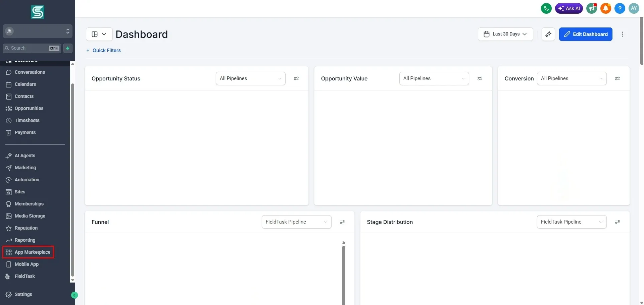This screenshot has width=644, height=305.
Task: Open Payments in sidebar
Action: coord(25,133)
